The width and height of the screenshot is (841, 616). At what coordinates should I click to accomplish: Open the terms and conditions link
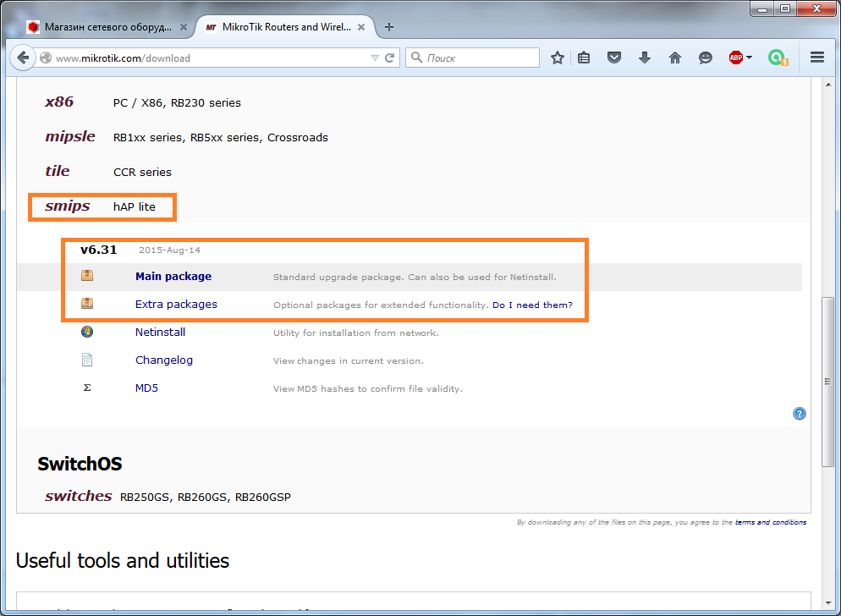click(770, 523)
